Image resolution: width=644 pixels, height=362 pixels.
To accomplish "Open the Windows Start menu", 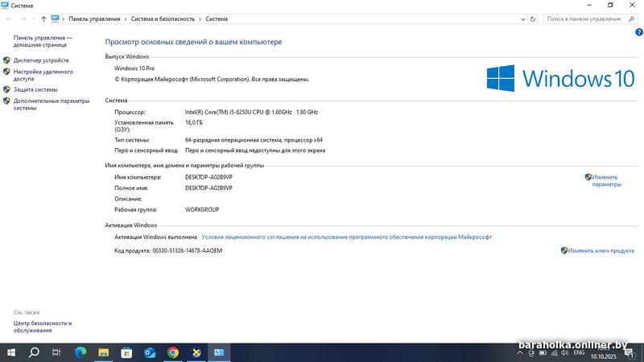I will [x=11, y=352].
